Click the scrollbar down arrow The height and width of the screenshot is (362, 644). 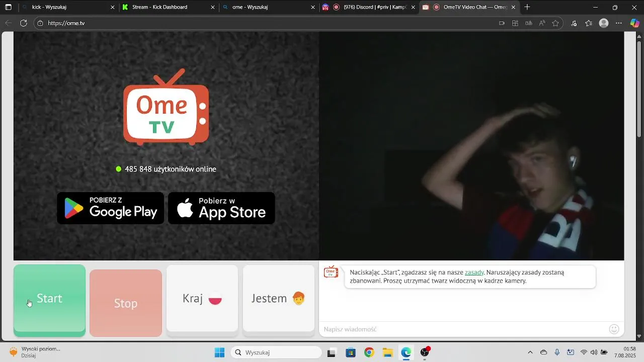point(640,335)
